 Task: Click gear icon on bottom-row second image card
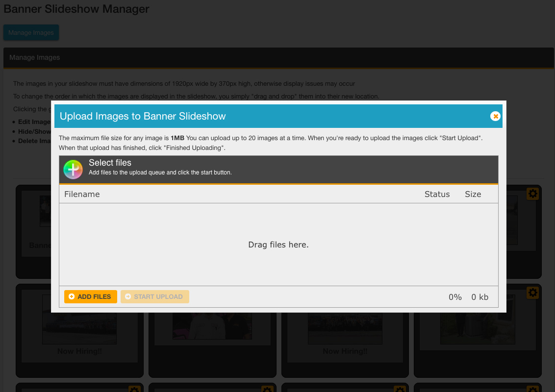click(267, 390)
